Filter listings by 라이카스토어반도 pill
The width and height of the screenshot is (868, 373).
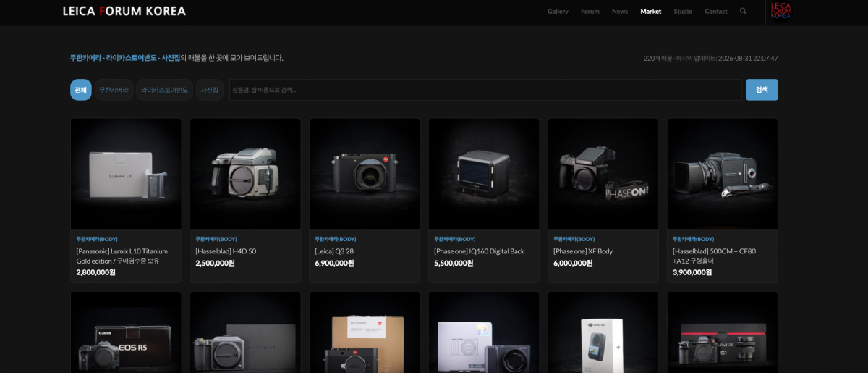pos(164,90)
